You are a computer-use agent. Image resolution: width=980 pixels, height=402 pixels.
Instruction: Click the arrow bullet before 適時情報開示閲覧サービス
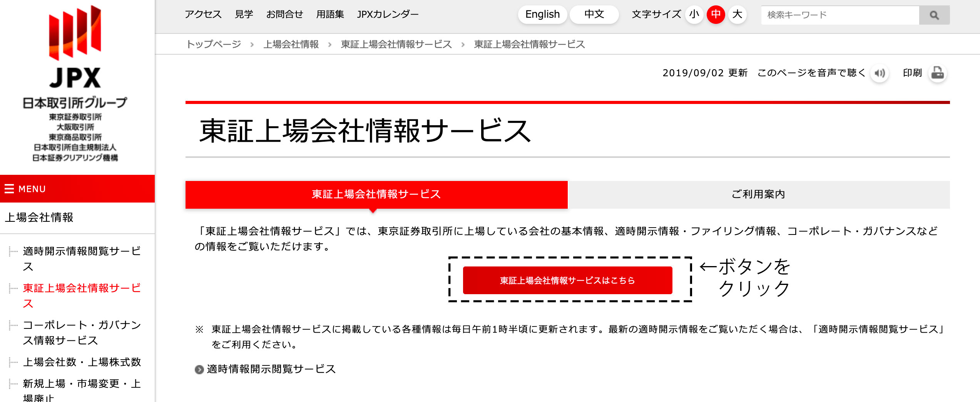(x=199, y=369)
